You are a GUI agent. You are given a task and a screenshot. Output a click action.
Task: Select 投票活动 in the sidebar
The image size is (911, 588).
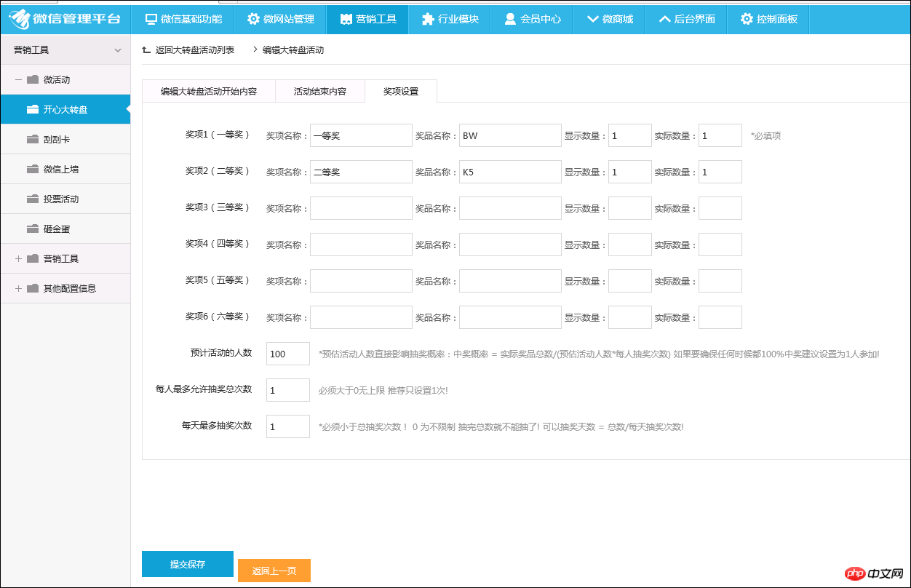[x=65, y=199]
